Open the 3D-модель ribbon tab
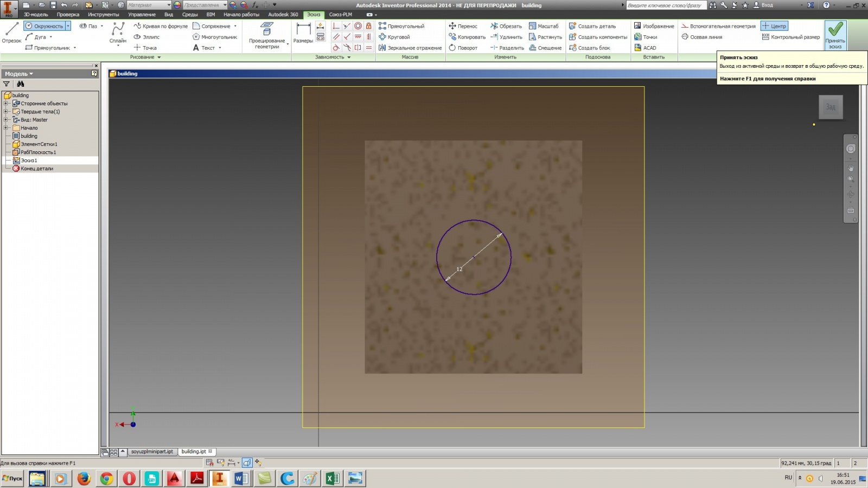868x488 pixels. 36,15
